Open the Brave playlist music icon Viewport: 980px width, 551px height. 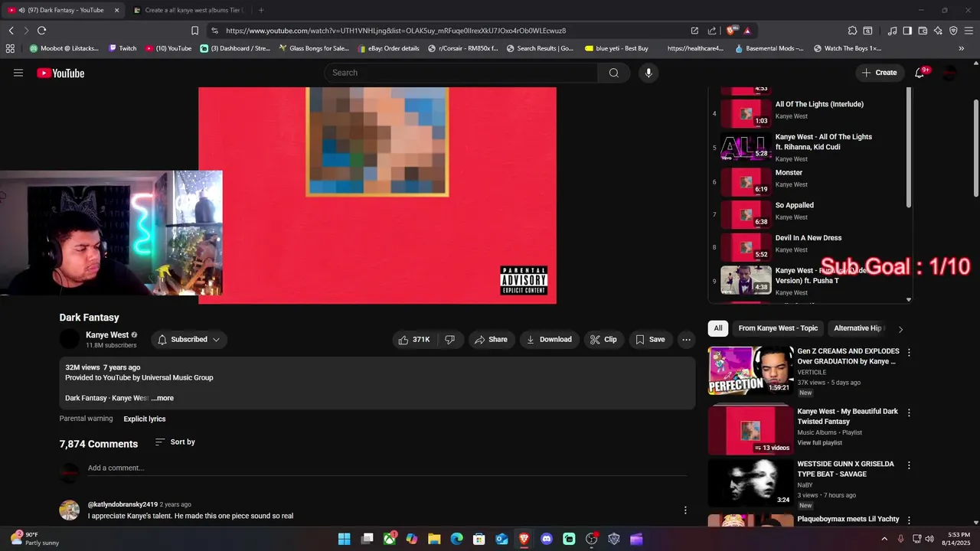[x=892, y=31]
